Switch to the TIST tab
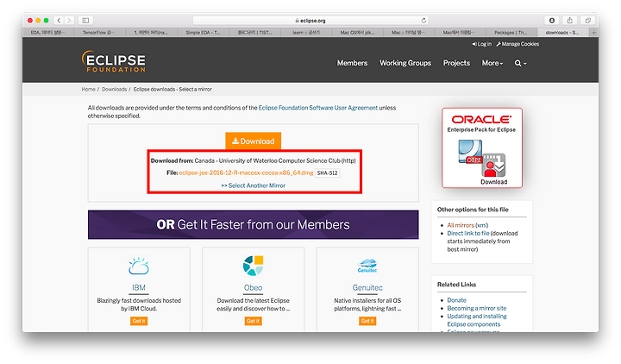The image size is (621, 364). [254, 33]
